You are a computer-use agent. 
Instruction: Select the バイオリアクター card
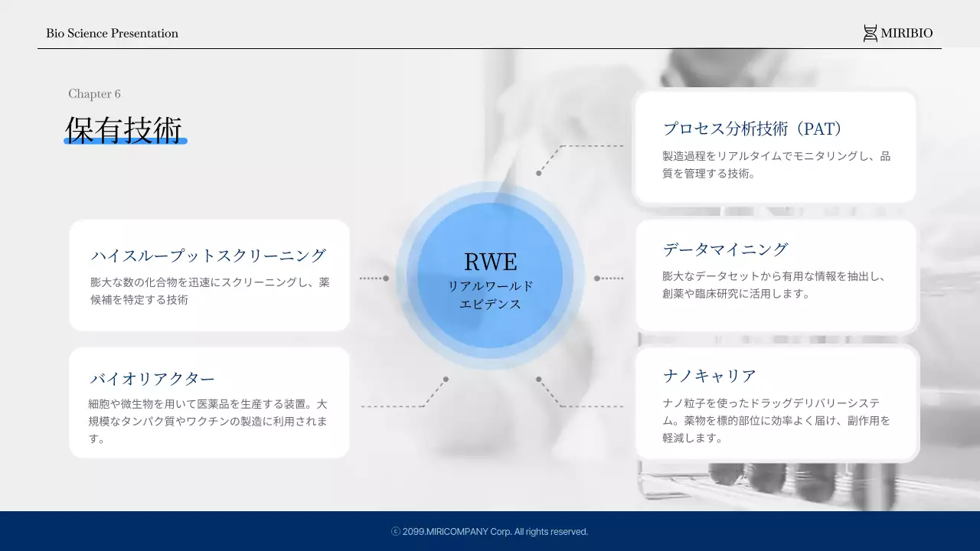click(209, 403)
